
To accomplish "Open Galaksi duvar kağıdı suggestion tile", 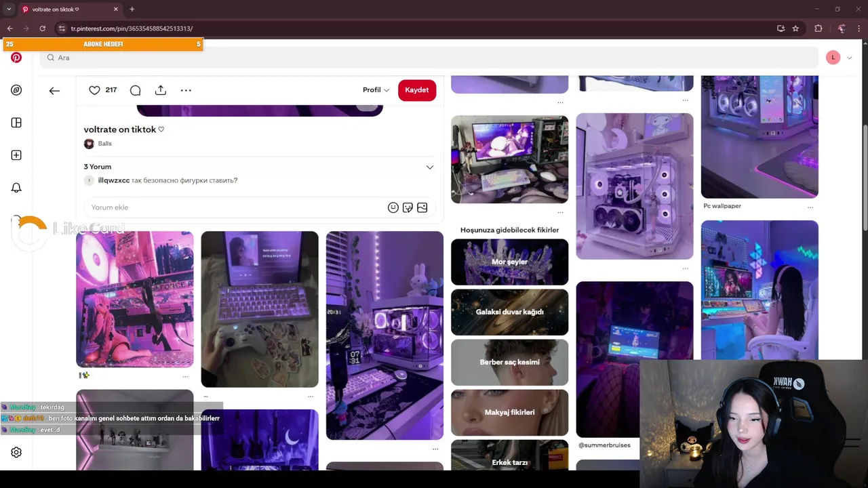I will point(509,312).
